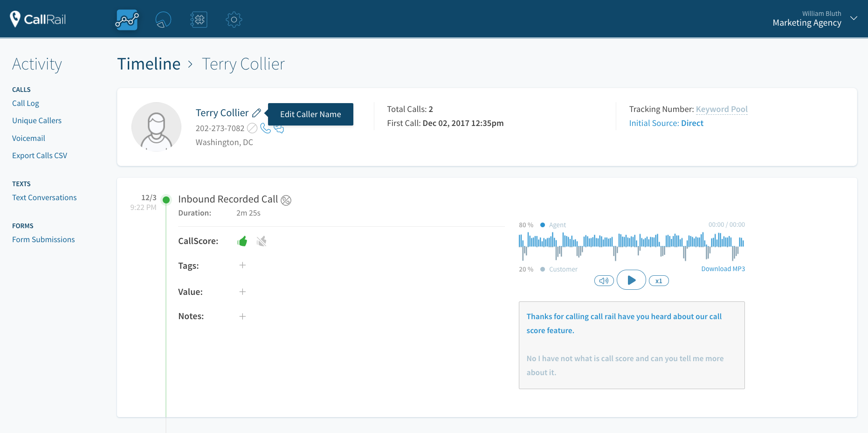868x433 pixels.
Task: Click the phone number 202-273-7082
Action: coord(220,128)
